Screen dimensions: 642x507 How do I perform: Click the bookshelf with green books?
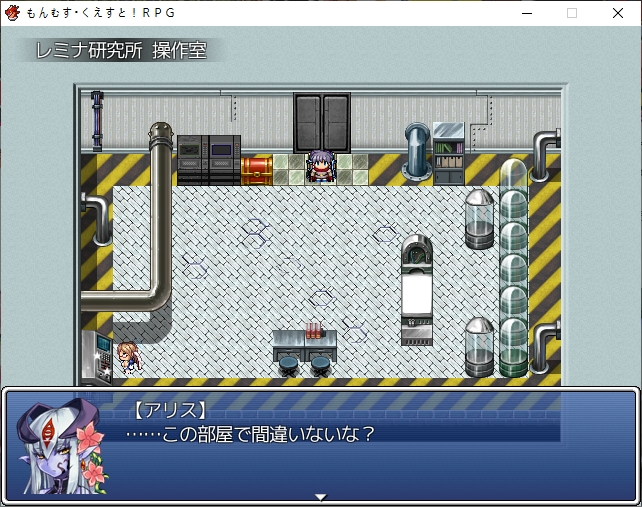449,154
